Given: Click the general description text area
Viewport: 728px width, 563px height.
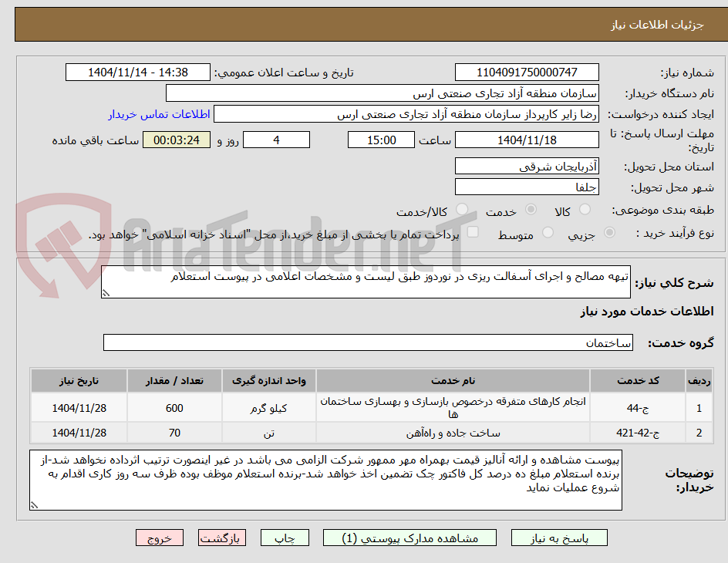Looking at the screenshot, I should click(x=366, y=282).
